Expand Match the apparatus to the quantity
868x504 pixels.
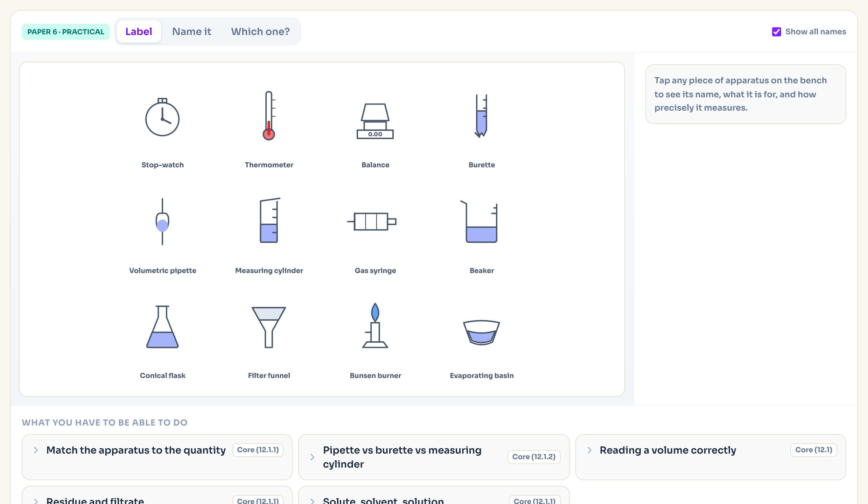pos(157,457)
